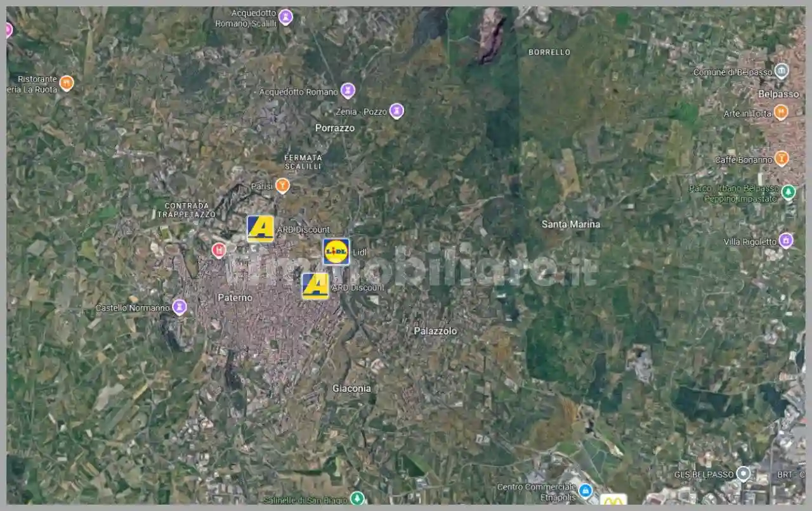Open the Parisi orange bar pin
The height and width of the screenshot is (511, 812).
(282, 185)
